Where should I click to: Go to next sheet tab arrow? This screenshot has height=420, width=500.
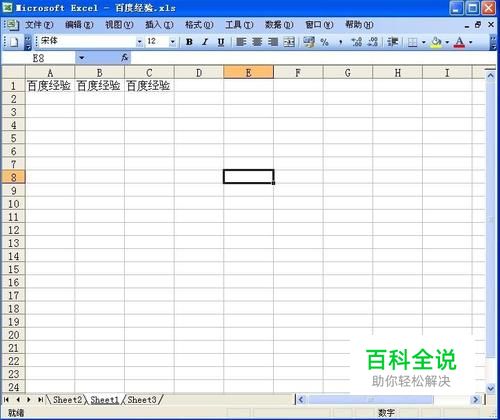coord(29,399)
